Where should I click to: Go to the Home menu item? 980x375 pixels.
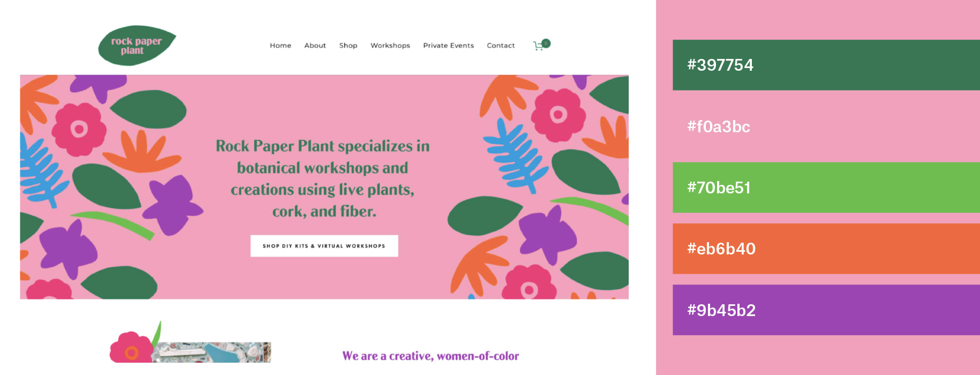(x=281, y=46)
